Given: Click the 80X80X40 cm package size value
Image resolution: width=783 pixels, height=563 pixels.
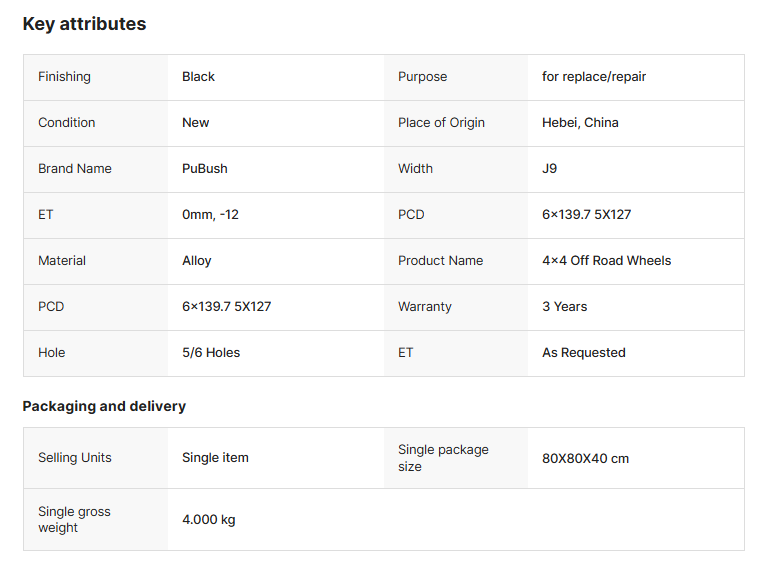Looking at the screenshot, I should click(x=585, y=459).
